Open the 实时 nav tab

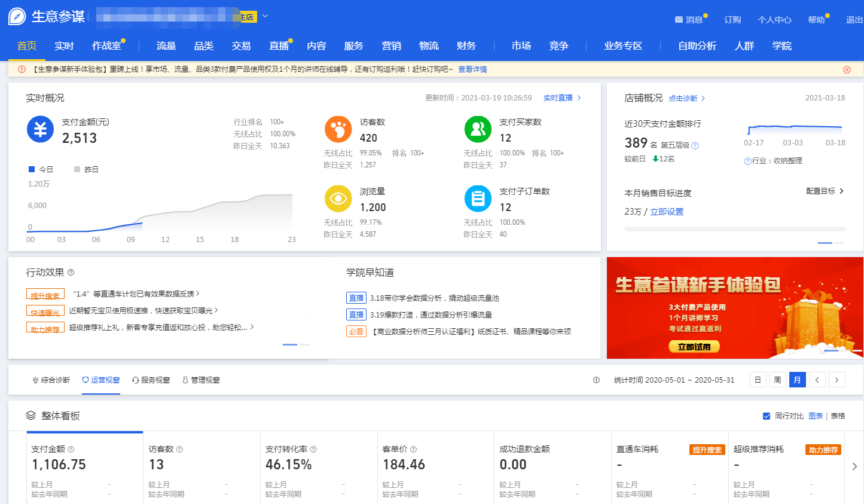click(x=64, y=46)
